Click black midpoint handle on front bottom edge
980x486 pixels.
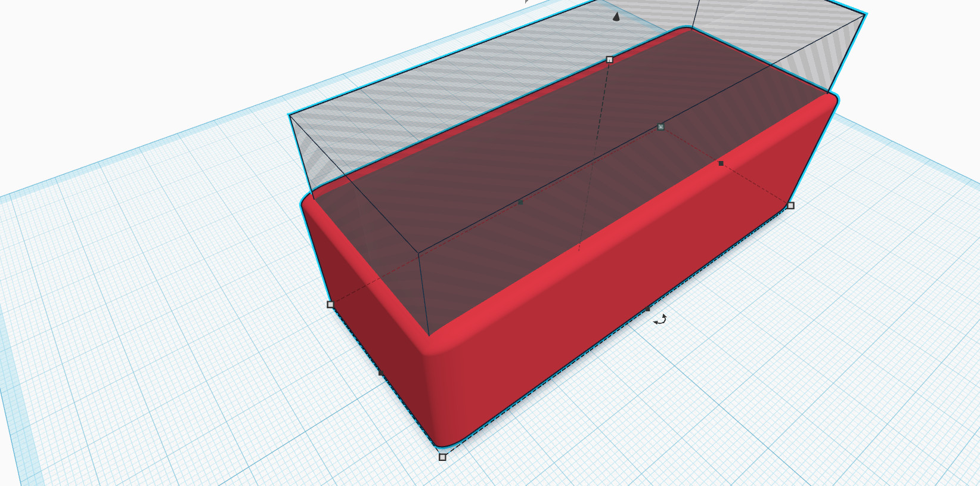[647, 309]
